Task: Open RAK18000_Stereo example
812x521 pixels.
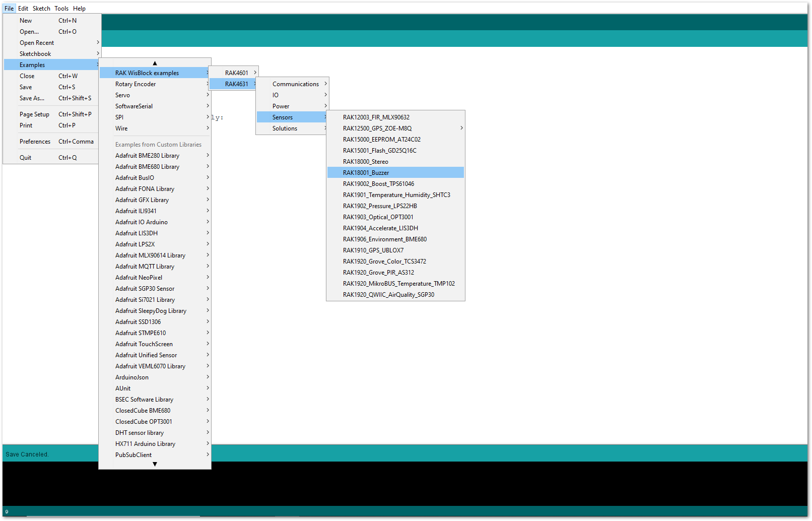Action: pyautogui.click(x=395, y=162)
